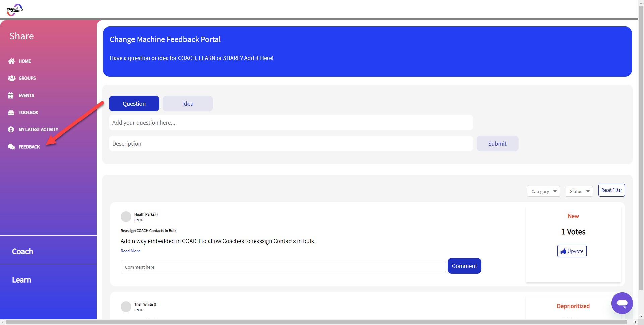Select the Idea tab
Image resolution: width=644 pixels, height=325 pixels.
(188, 103)
